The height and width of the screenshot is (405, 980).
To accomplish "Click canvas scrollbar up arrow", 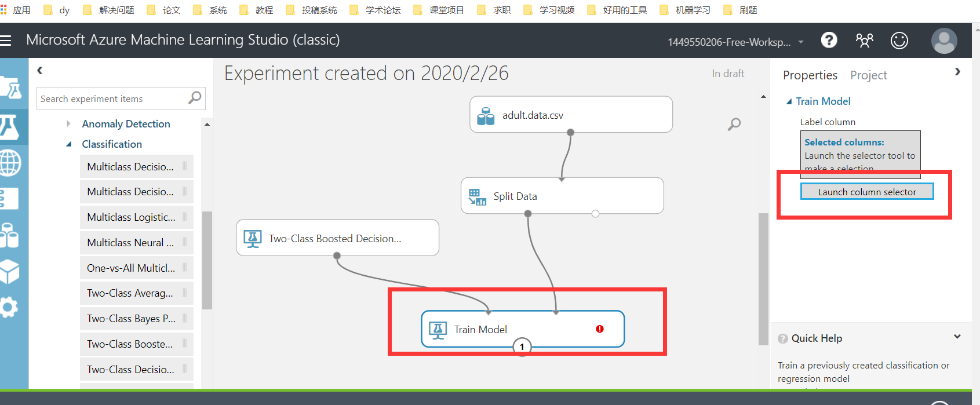I will (x=763, y=97).
